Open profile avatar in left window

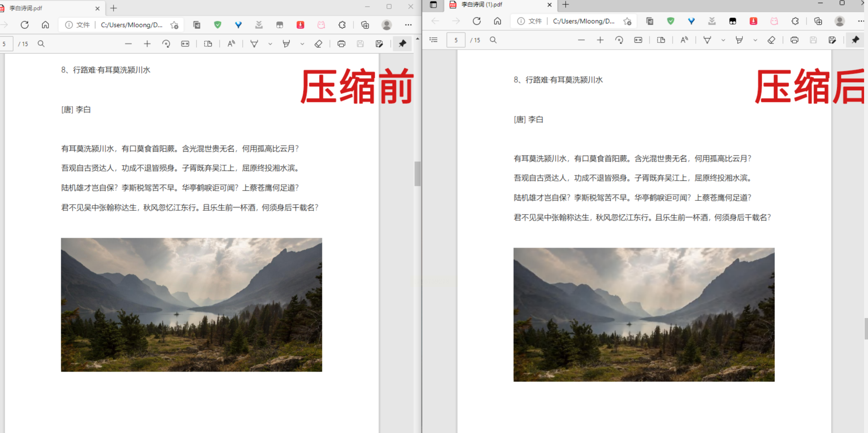coord(386,25)
